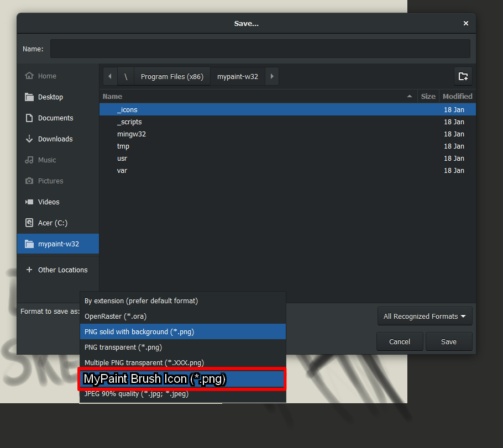Viewport: 503px width, 448px height.
Task: Click the Cancel button
Action: (x=400, y=341)
